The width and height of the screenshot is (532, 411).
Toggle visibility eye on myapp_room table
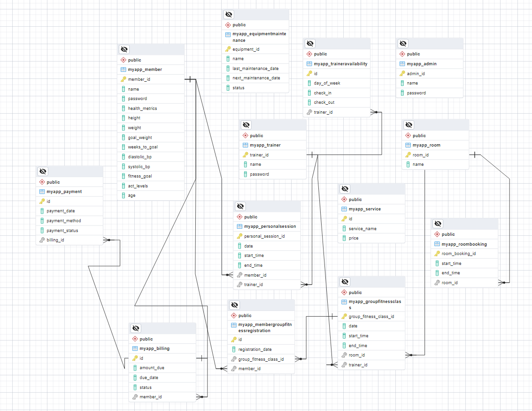point(409,125)
